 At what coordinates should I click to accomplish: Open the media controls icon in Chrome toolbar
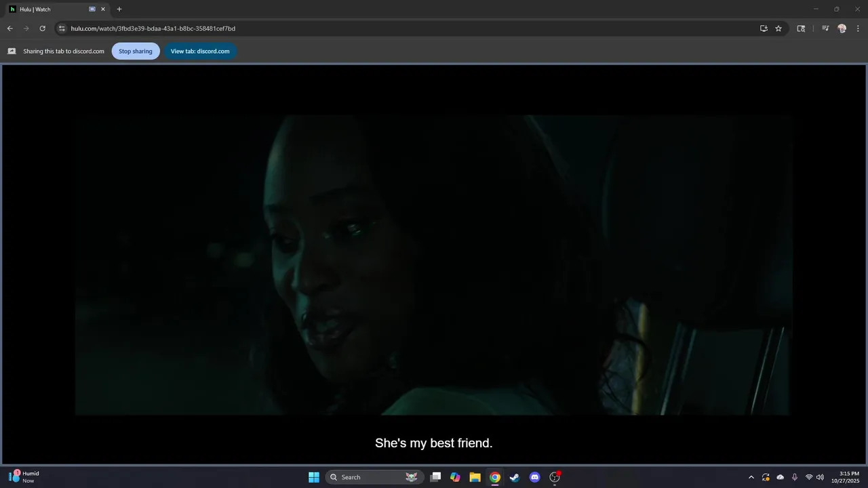[x=825, y=28]
